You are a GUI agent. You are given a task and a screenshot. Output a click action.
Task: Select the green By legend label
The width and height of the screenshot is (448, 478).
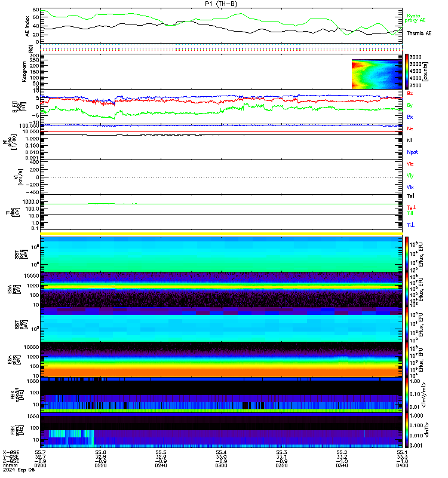(x=410, y=105)
